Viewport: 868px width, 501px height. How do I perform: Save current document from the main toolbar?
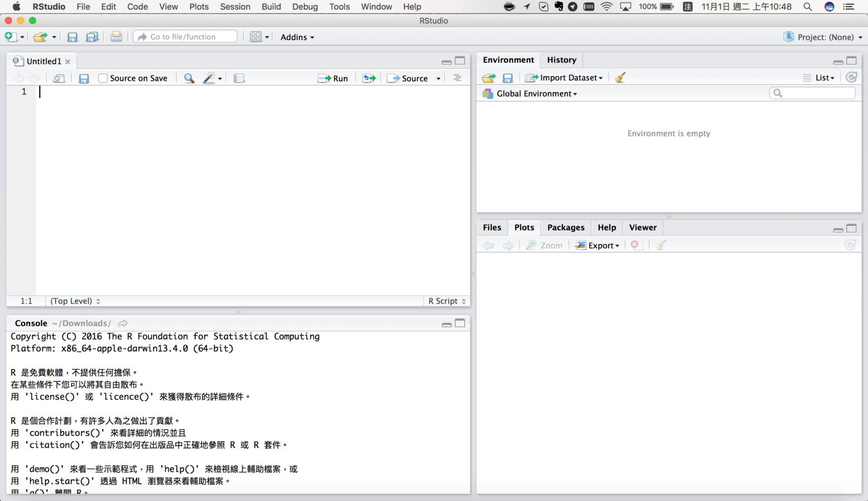[72, 37]
